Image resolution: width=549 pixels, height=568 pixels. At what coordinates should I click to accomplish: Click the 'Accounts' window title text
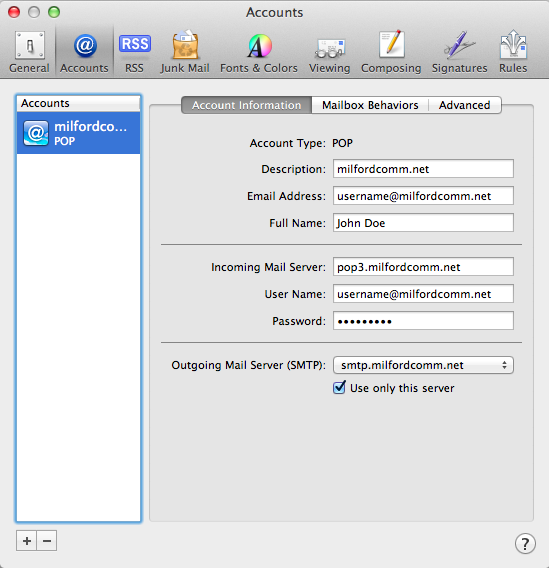[x=274, y=12]
